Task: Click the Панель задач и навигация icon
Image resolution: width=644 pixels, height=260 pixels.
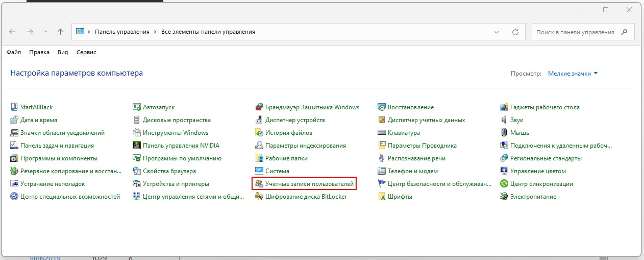Action: (x=14, y=146)
